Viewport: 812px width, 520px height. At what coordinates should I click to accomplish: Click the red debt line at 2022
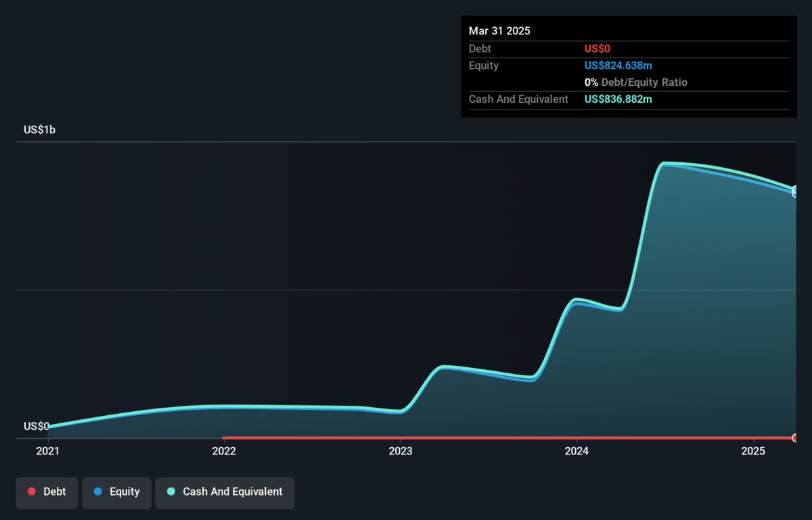(224, 438)
